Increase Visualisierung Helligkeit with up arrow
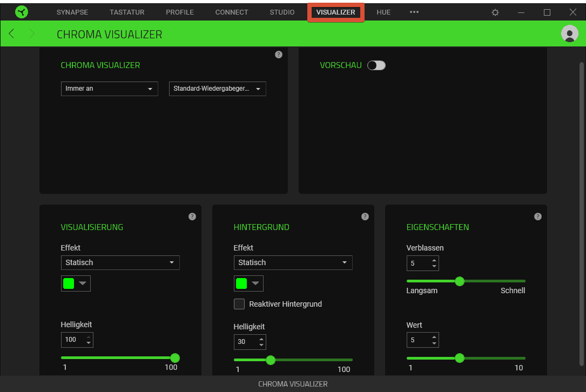Image resolution: width=586 pixels, height=392 pixels. pyautogui.click(x=89, y=337)
